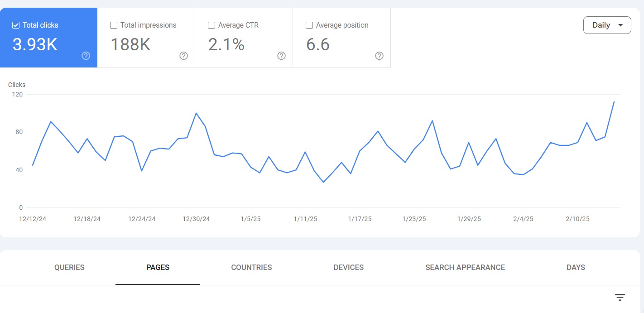Open the Average CTR help popup

tap(281, 56)
